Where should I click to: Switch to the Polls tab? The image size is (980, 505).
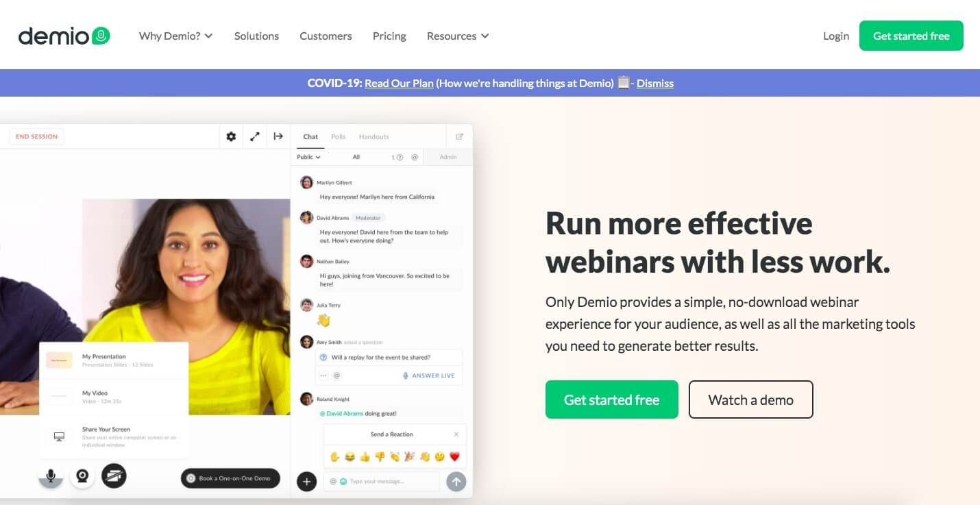click(x=339, y=136)
